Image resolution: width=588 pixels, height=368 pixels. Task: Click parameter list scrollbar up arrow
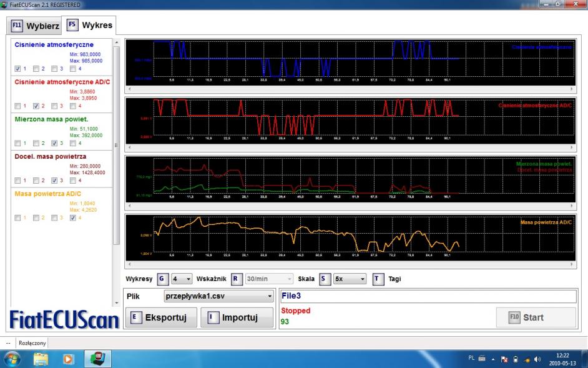point(116,42)
